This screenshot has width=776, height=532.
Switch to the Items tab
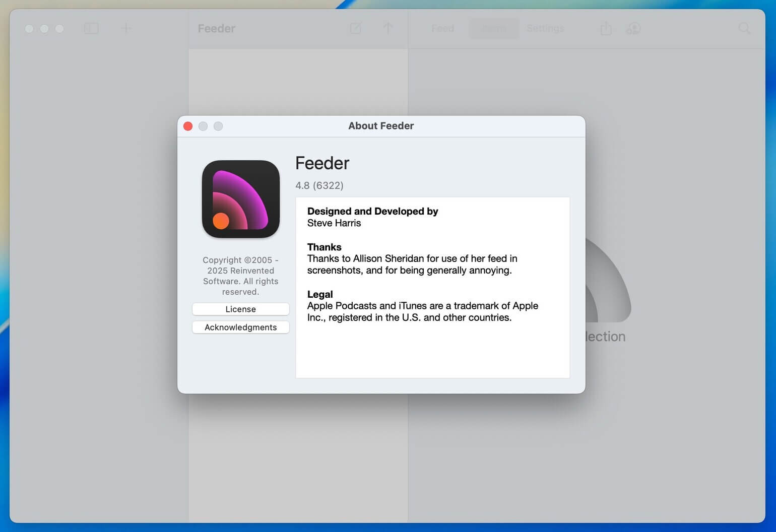494,29
